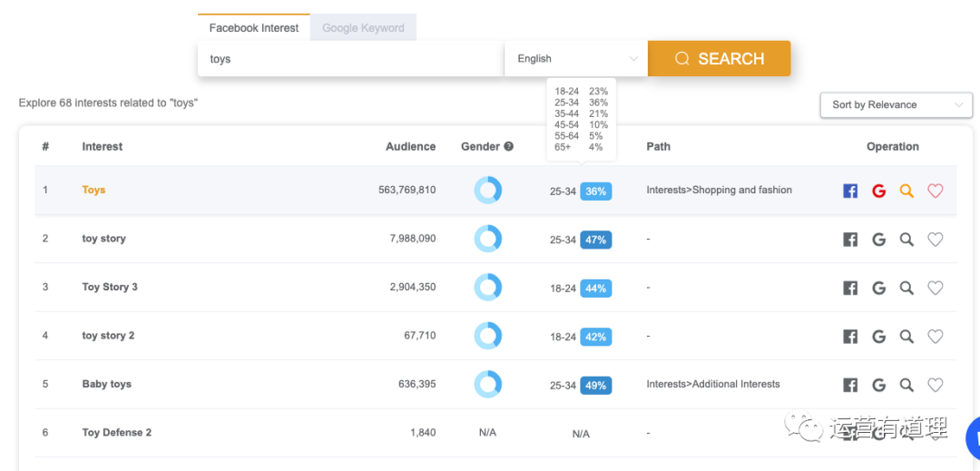This screenshot has width=980, height=471.
Task: Click the 36% age badge for Toys
Action: 595,191
